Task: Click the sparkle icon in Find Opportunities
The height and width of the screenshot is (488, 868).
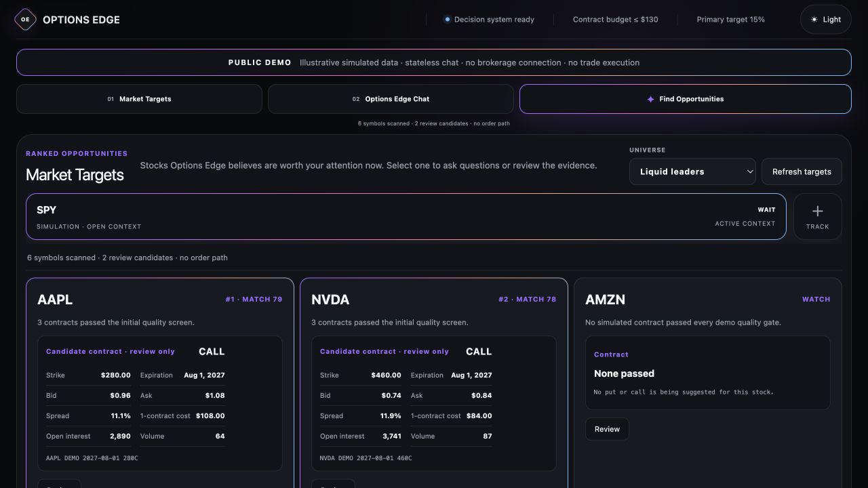Action: coord(650,99)
